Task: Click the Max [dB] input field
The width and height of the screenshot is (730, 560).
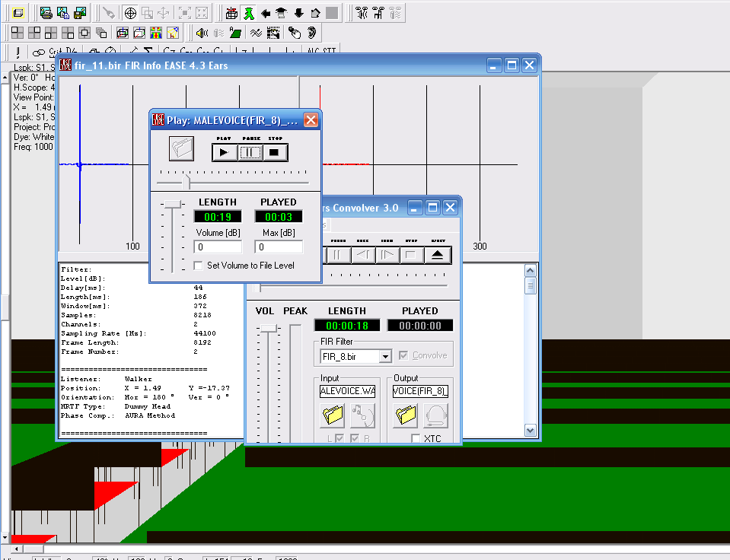Action: coord(279,247)
